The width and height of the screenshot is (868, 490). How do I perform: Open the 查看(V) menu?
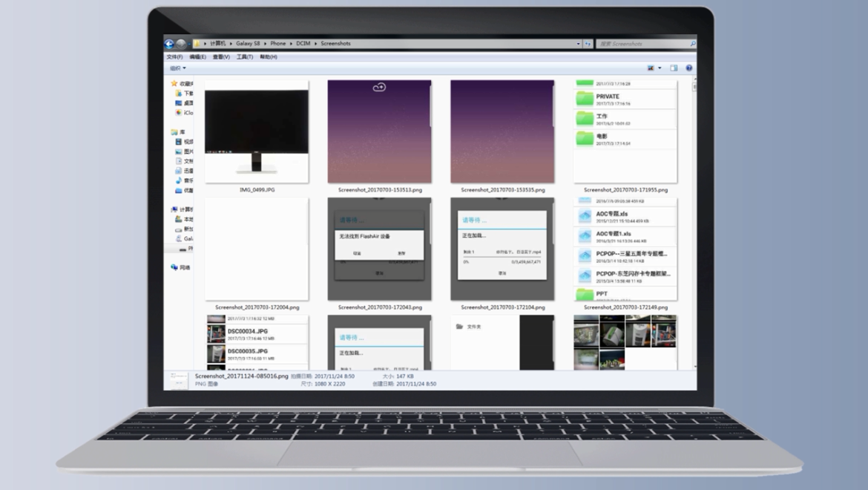[x=221, y=57]
